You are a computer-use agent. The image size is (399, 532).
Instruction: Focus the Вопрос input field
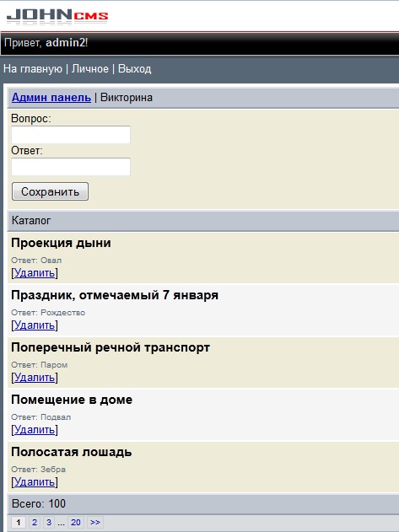pyautogui.click(x=71, y=135)
